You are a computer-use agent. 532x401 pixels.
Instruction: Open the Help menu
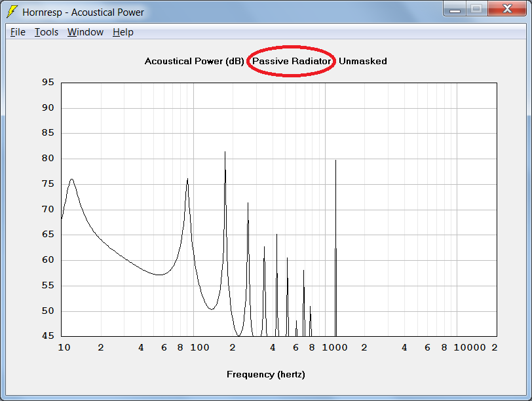[123, 32]
